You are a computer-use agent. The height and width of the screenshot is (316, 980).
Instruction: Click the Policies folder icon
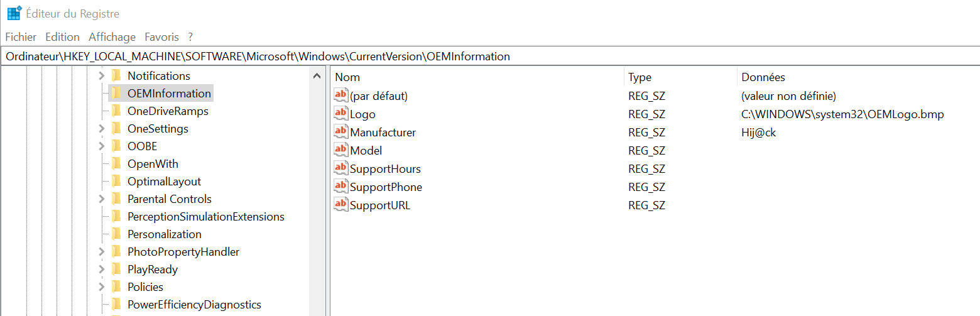116,286
